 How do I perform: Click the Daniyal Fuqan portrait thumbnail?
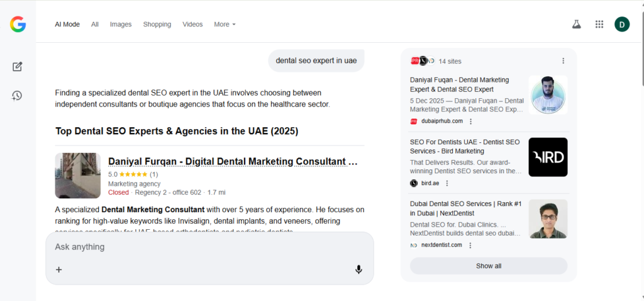(548, 95)
